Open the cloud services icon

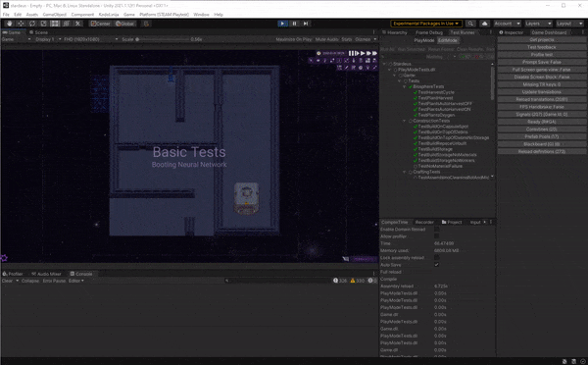click(x=484, y=24)
